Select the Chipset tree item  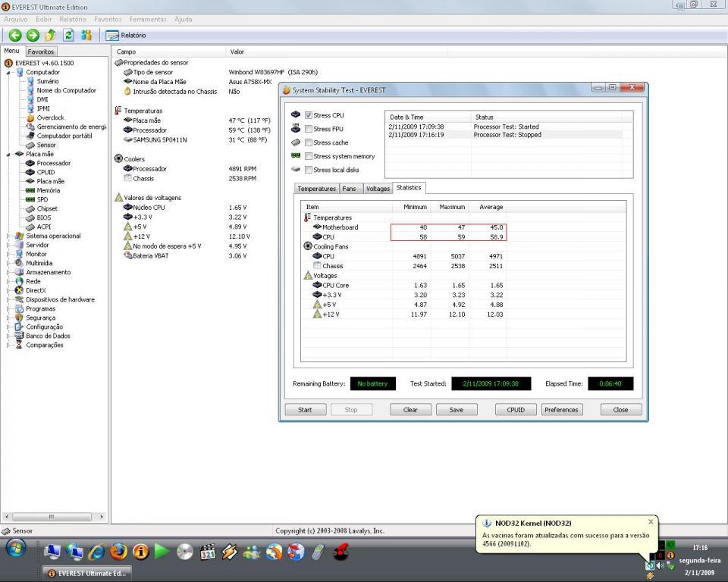point(47,208)
